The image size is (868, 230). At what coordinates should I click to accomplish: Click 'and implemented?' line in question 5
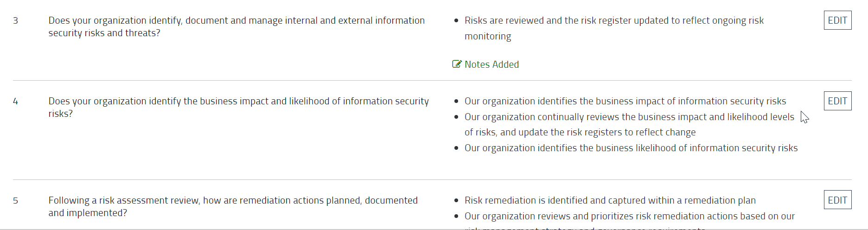tap(88, 213)
